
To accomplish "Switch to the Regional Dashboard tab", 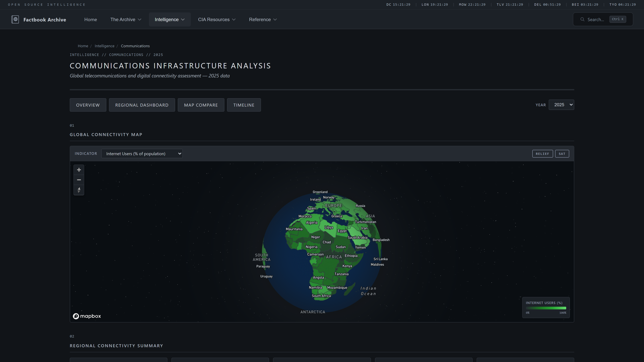I will click(142, 105).
